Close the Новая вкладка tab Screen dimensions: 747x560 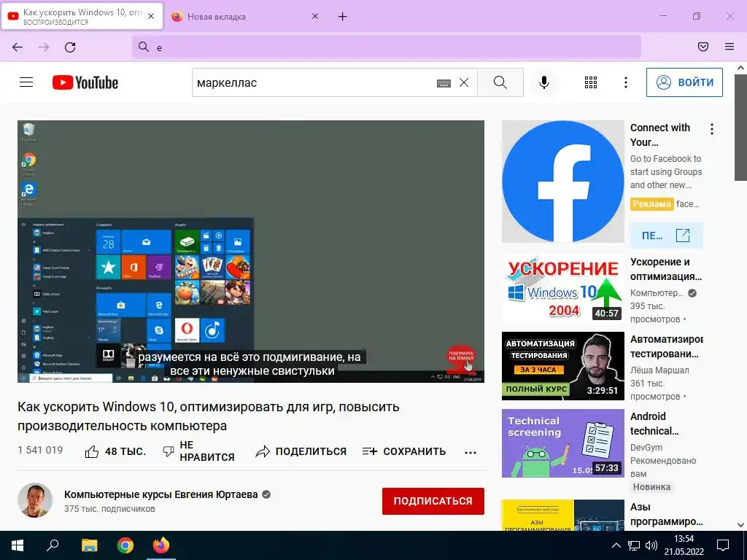click(x=315, y=17)
